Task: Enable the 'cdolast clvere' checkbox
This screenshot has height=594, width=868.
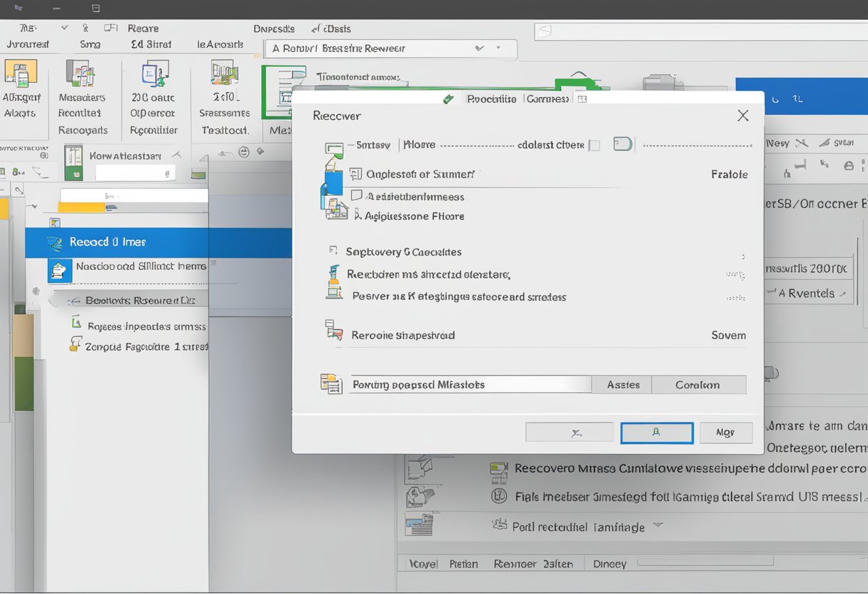Action: (x=595, y=144)
